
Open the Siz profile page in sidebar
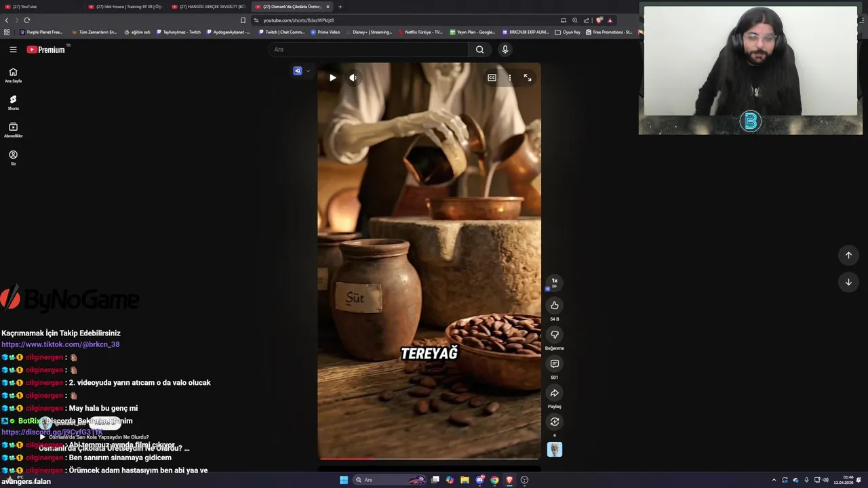pyautogui.click(x=13, y=158)
